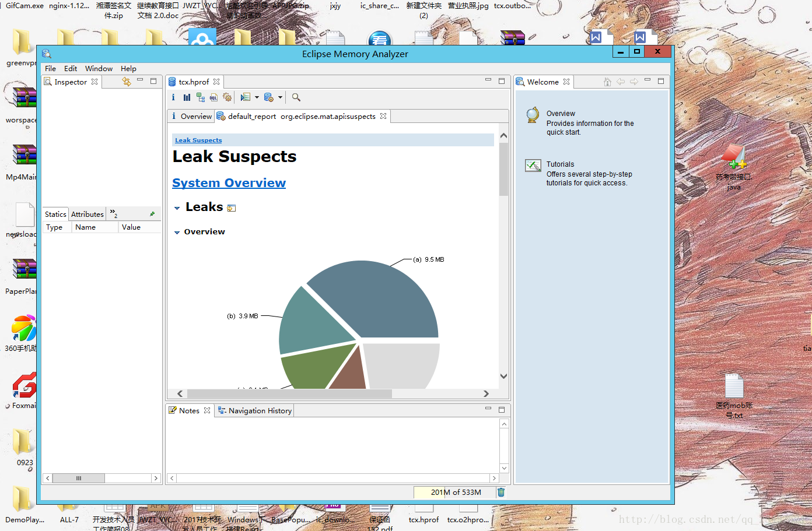The image size is (812, 531).
Task: Close the default_report suspects tab
Action: click(383, 116)
